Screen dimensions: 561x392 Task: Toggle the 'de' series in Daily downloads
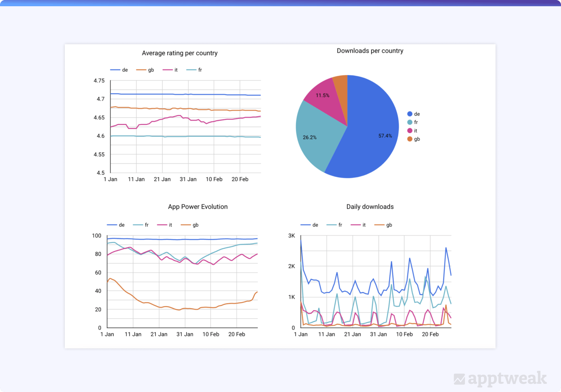pyautogui.click(x=309, y=225)
